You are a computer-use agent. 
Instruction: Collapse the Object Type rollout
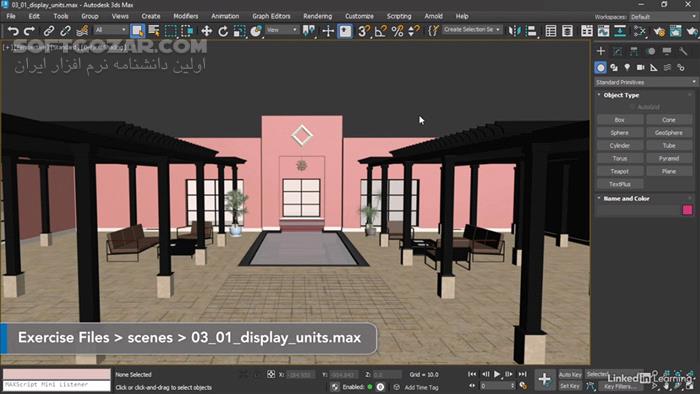621,95
